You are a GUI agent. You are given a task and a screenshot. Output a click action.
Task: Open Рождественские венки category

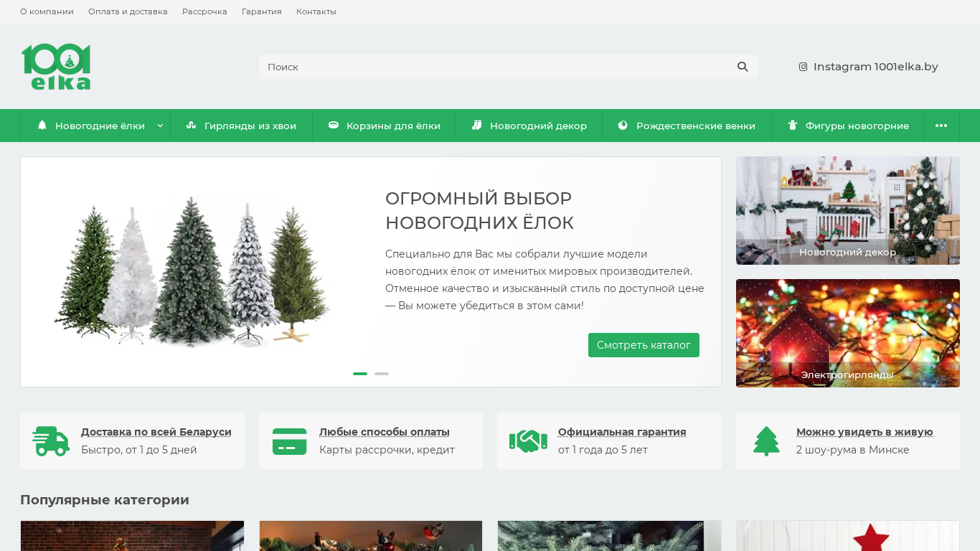687,126
